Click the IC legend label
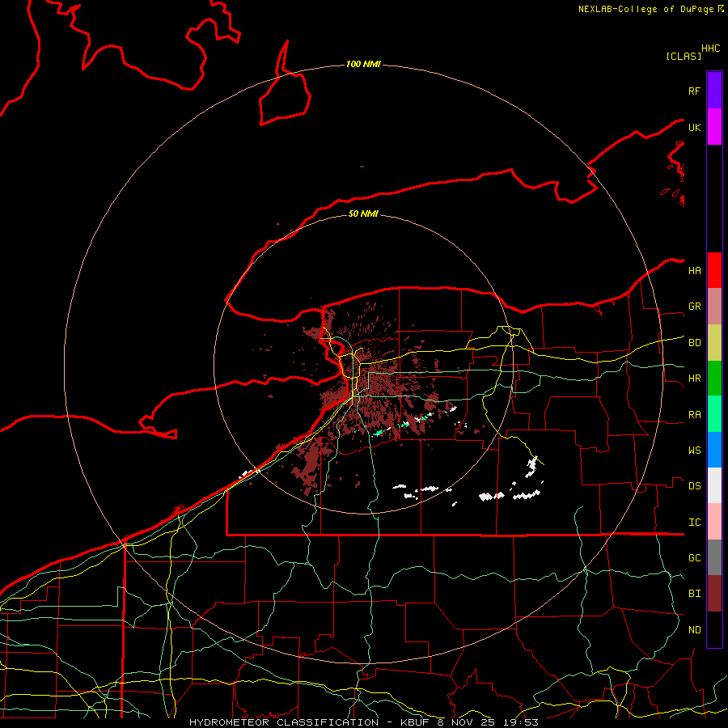 694,523
